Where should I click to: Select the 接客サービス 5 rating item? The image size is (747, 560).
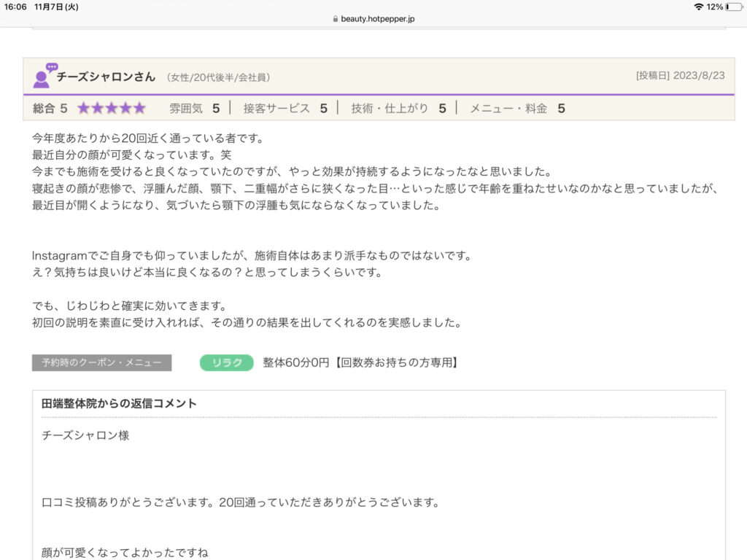point(285,109)
